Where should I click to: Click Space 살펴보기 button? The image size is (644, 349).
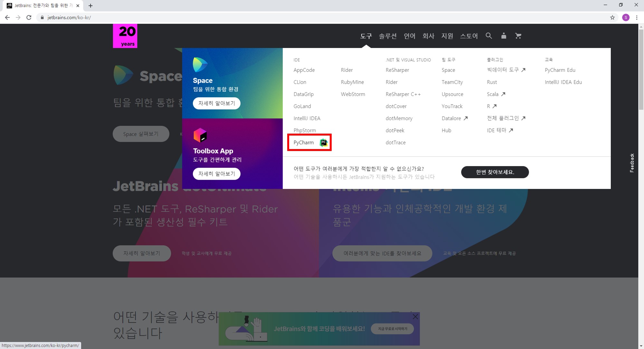tap(141, 134)
